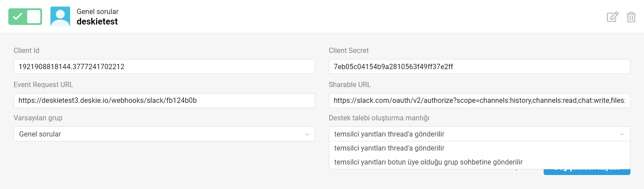Select the Client Secret field
The image size is (644, 189).
coord(480,66)
